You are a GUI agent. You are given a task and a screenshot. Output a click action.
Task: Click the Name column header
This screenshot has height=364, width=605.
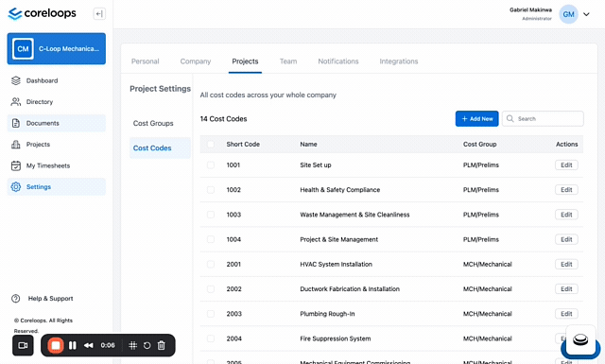pos(309,144)
